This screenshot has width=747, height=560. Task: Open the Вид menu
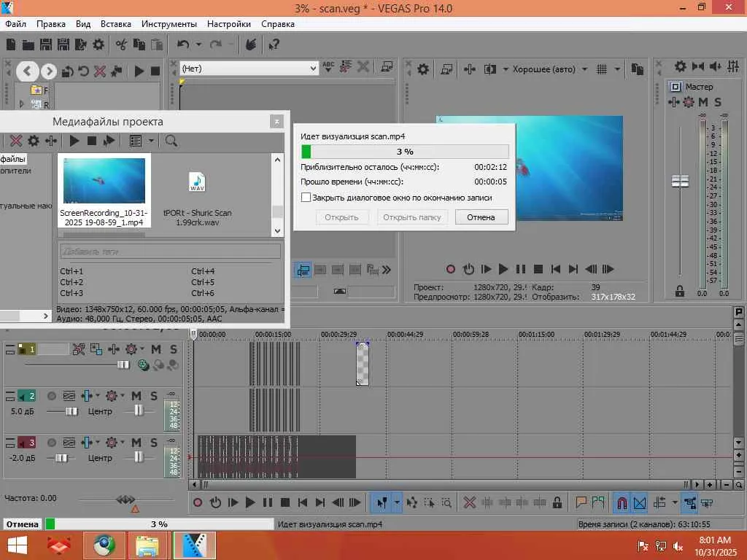pos(83,24)
